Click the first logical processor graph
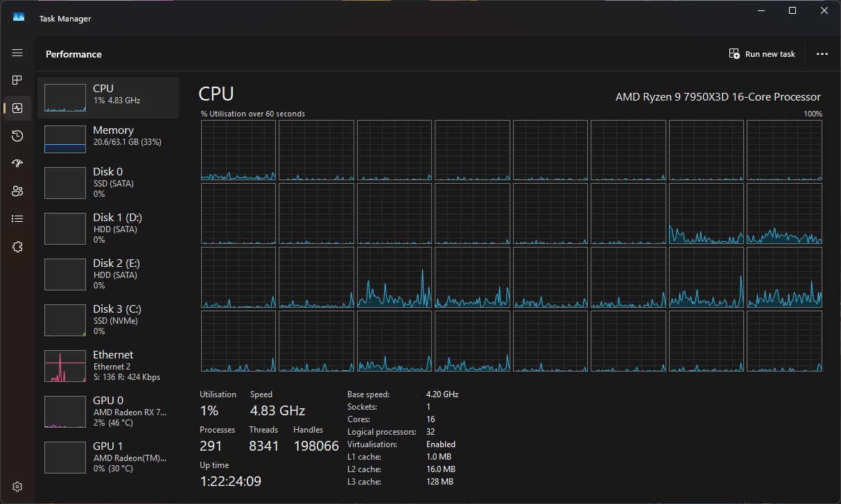Viewport: 841px width, 504px height. pos(239,150)
